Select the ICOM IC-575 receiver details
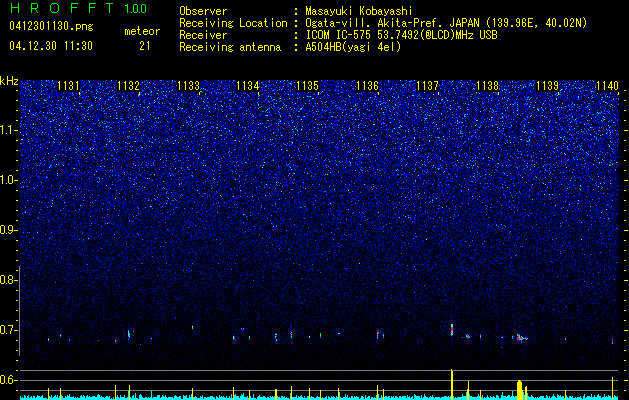The height and width of the screenshot is (400, 629). pyautogui.click(x=401, y=35)
